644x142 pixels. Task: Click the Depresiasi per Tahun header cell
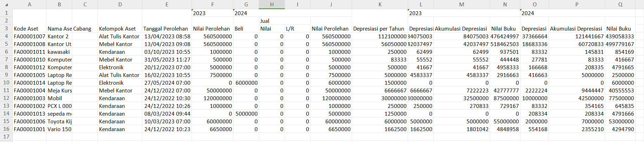pyautogui.click(x=379, y=28)
